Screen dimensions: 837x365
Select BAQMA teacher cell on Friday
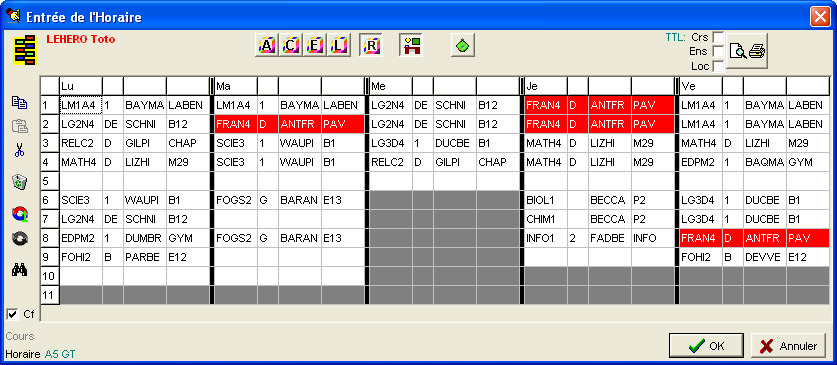point(764,162)
